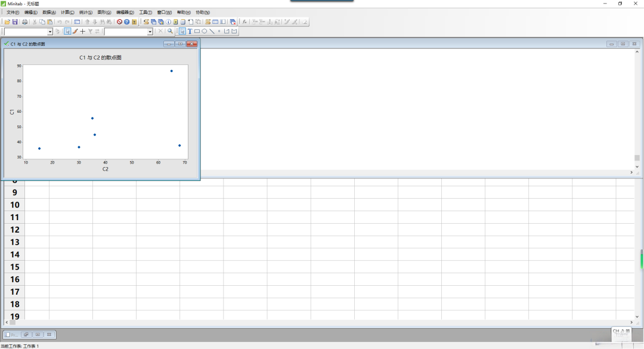Click the close all graphs icon

click(x=233, y=22)
